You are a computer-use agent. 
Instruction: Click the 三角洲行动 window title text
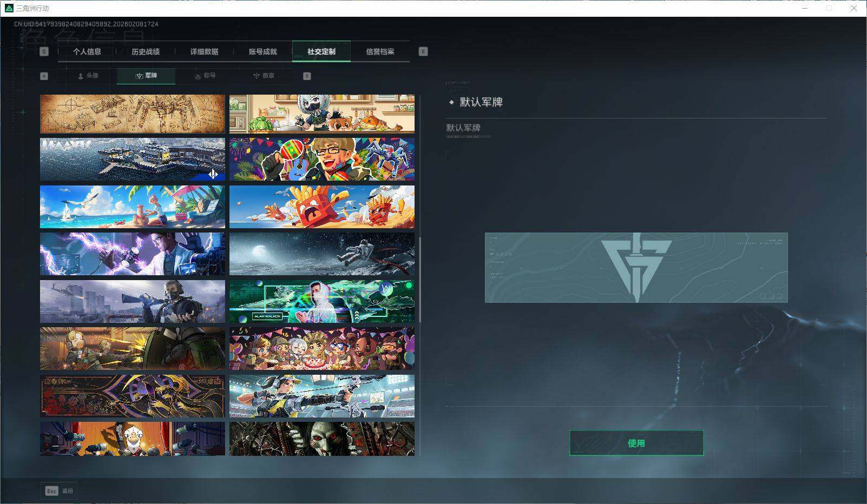pos(32,9)
